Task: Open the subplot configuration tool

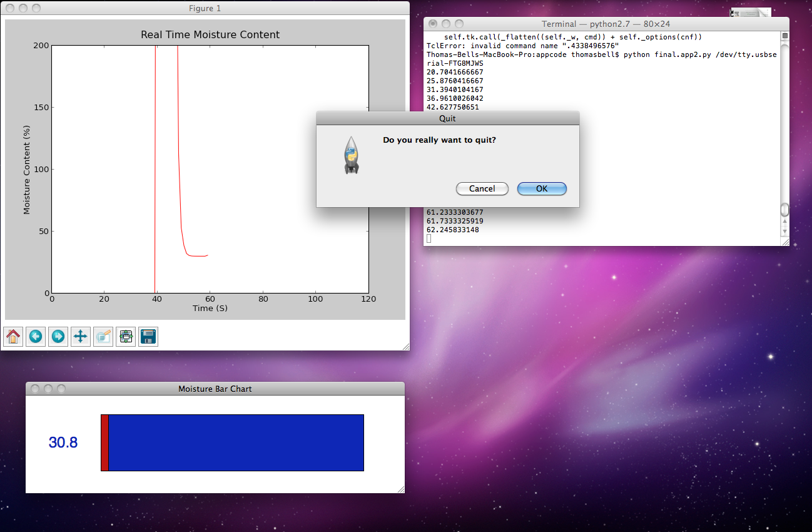Action: (x=125, y=336)
